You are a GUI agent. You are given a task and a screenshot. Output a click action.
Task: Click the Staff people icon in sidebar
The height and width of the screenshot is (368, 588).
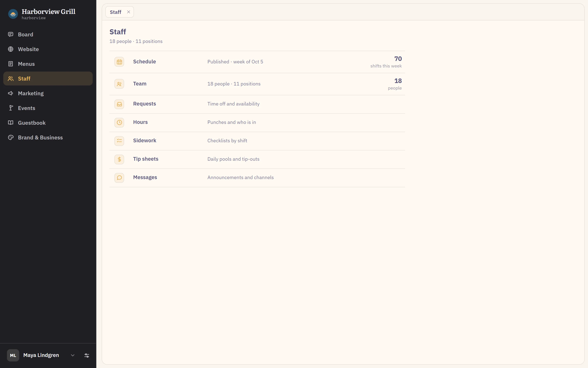click(x=11, y=79)
